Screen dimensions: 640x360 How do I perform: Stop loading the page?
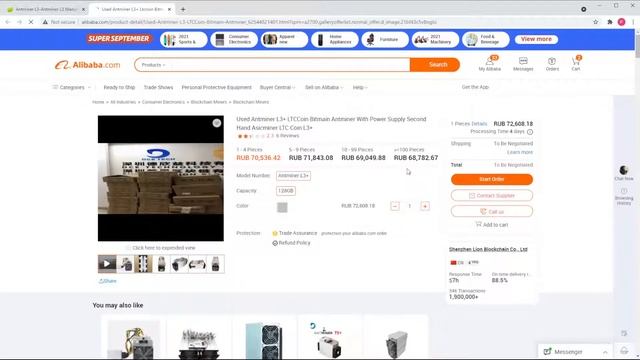(x=31, y=22)
